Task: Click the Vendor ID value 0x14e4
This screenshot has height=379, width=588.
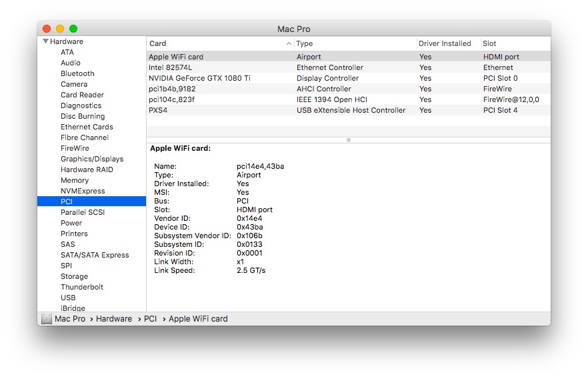Action: click(249, 218)
